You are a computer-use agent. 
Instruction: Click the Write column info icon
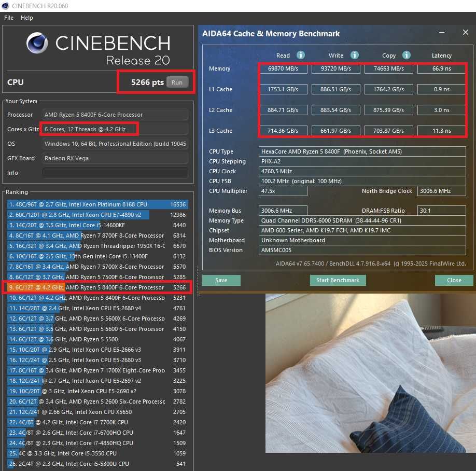354,55
